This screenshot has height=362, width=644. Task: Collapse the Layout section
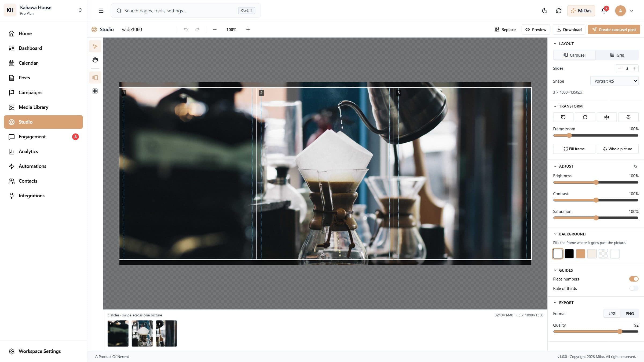563,44
